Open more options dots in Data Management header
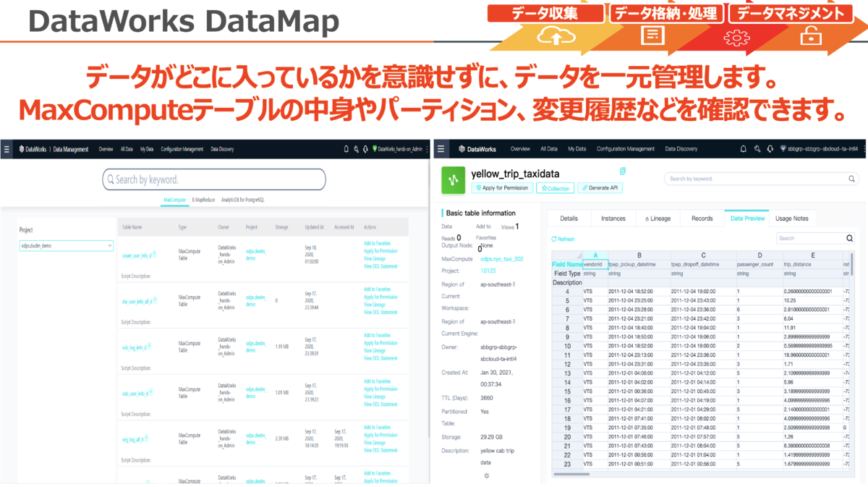The width and height of the screenshot is (868, 487). [x=427, y=149]
